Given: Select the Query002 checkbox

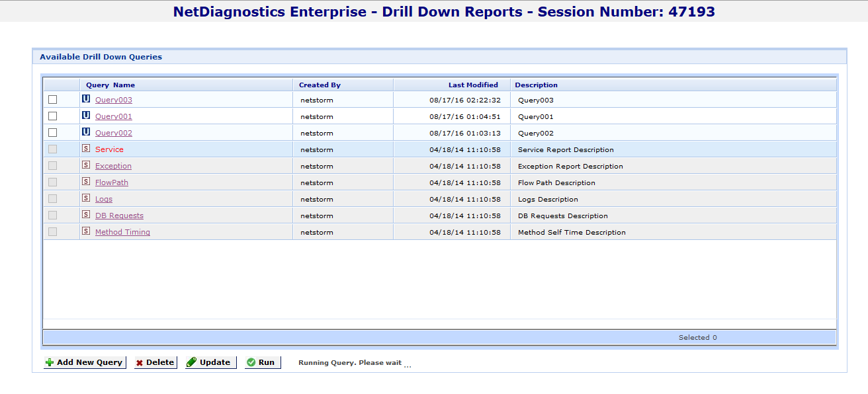Looking at the screenshot, I should [53, 133].
